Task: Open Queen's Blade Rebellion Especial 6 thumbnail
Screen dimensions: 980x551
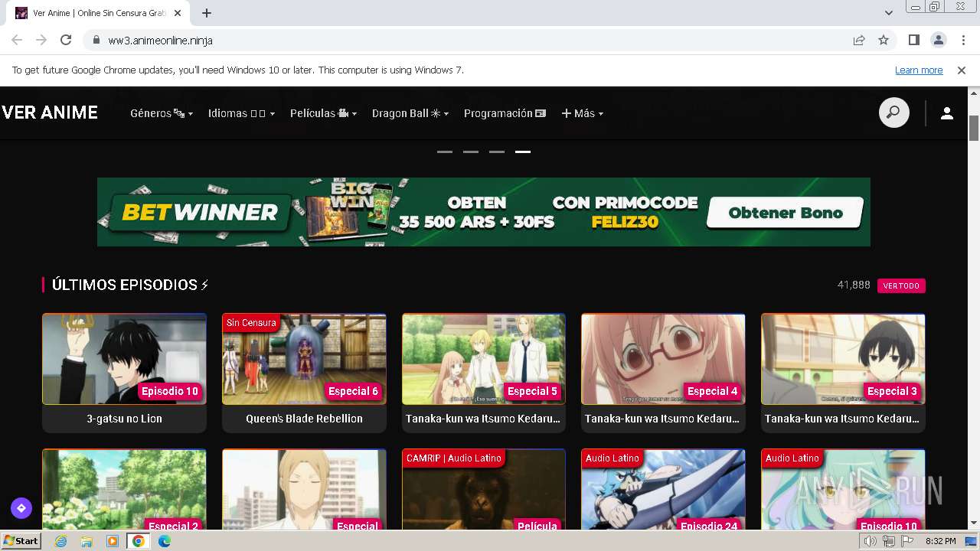Action: (304, 359)
